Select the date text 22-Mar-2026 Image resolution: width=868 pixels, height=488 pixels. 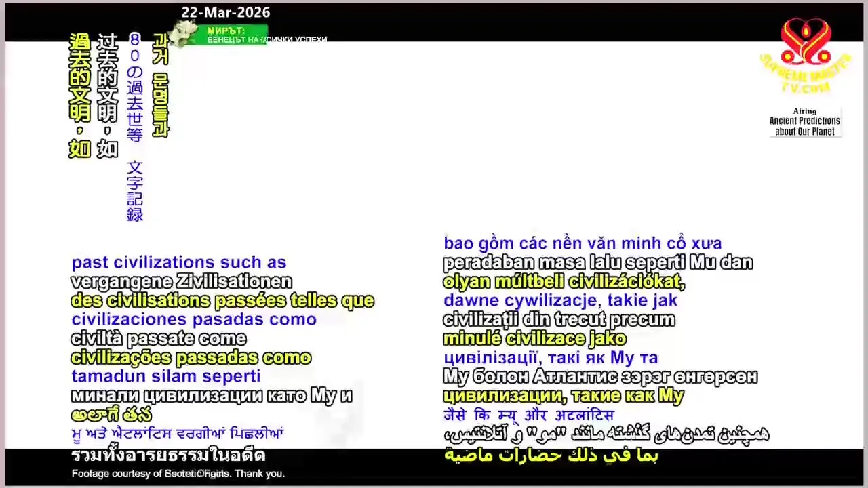pos(225,12)
